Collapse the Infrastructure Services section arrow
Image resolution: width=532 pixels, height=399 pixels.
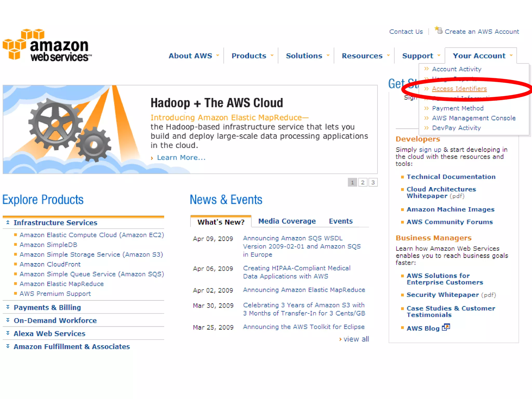(x=8, y=222)
